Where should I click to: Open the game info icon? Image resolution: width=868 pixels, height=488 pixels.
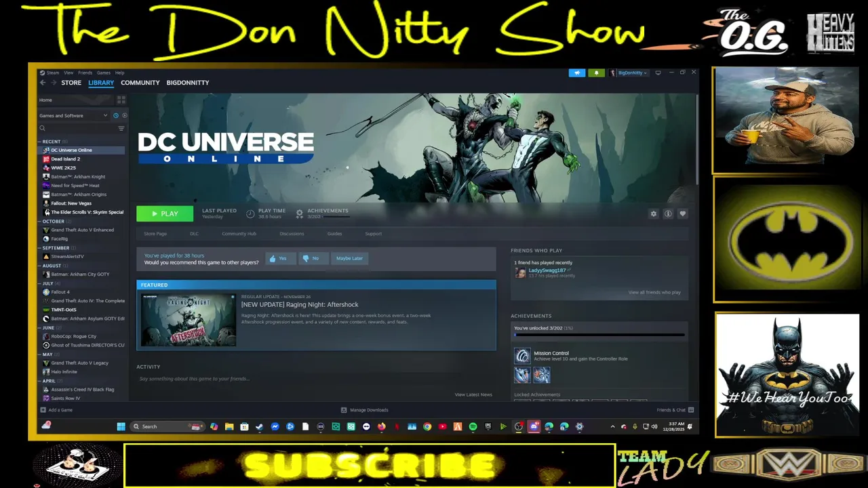pyautogui.click(x=668, y=213)
